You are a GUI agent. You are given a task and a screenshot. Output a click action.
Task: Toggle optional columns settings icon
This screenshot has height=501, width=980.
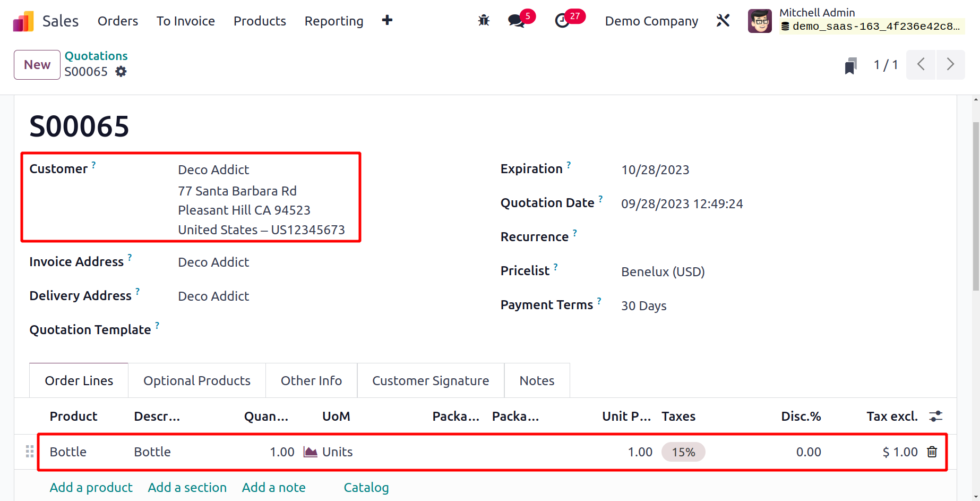tap(935, 417)
